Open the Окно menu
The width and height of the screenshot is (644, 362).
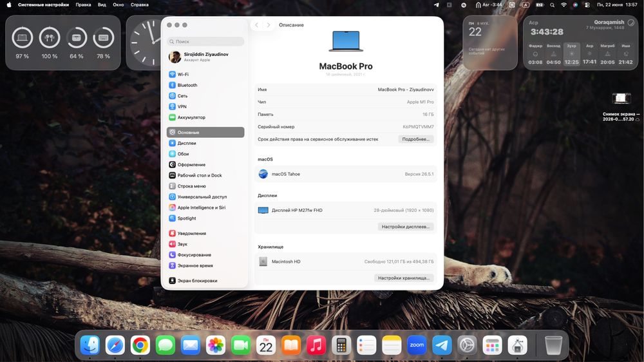click(x=118, y=5)
